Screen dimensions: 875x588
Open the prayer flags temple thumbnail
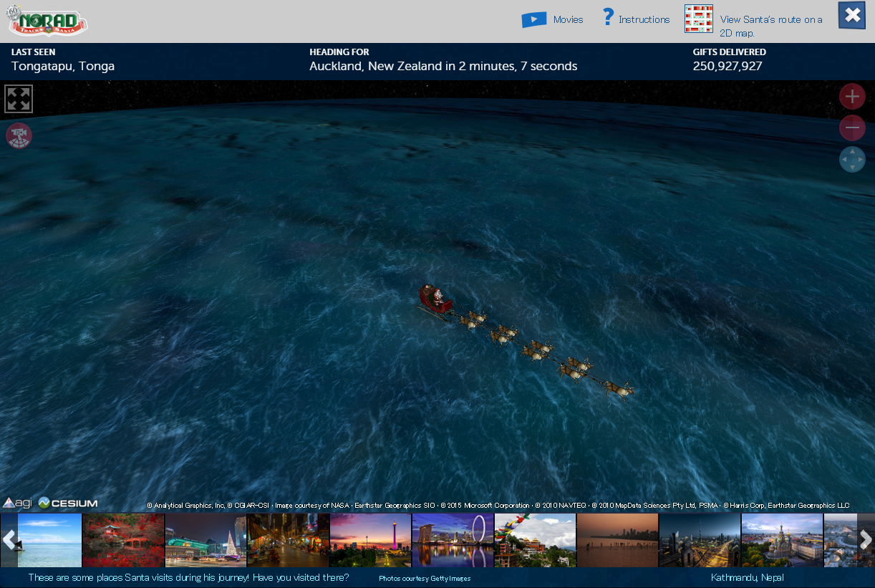[x=535, y=540]
